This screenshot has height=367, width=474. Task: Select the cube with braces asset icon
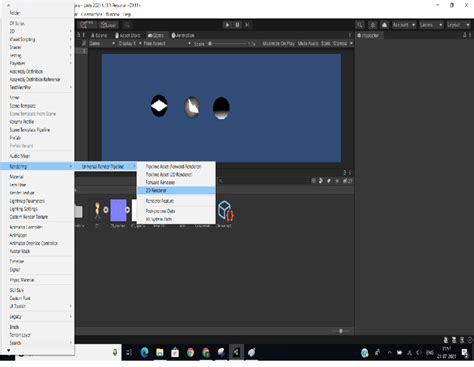tap(225, 211)
